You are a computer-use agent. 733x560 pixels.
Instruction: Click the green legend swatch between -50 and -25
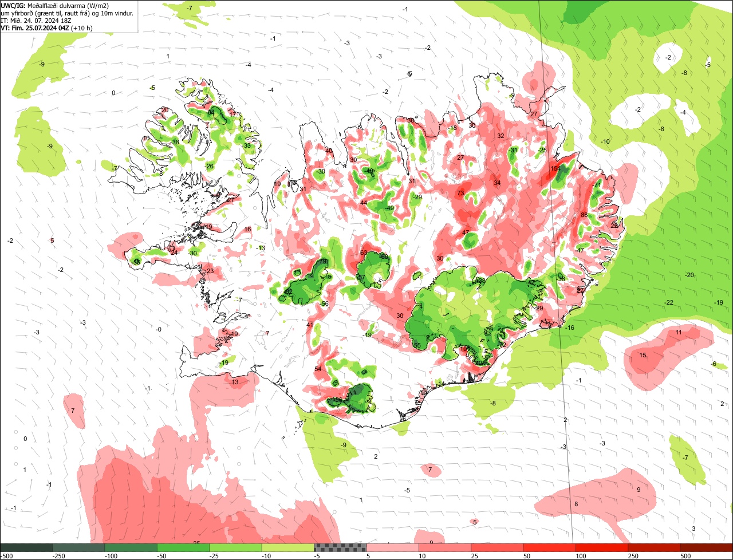(x=183, y=547)
